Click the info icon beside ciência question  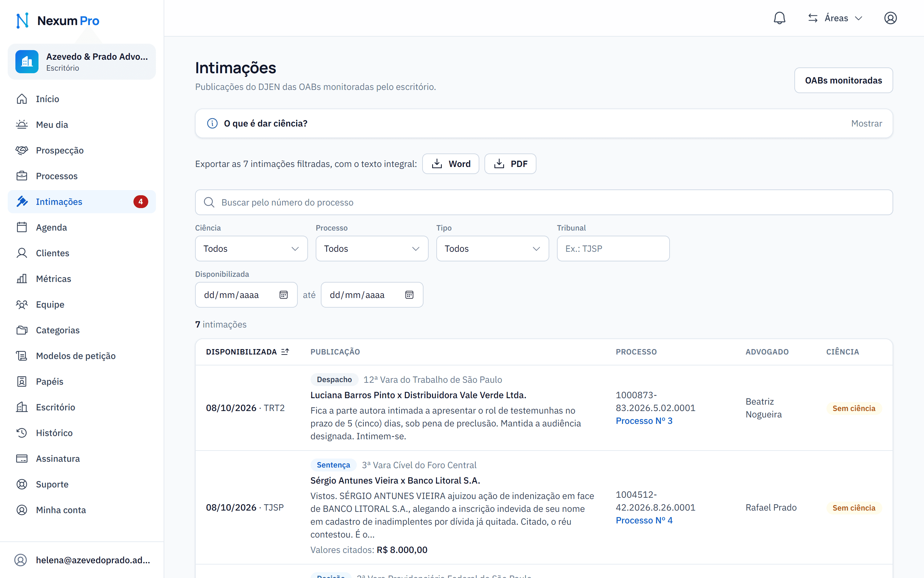(212, 124)
